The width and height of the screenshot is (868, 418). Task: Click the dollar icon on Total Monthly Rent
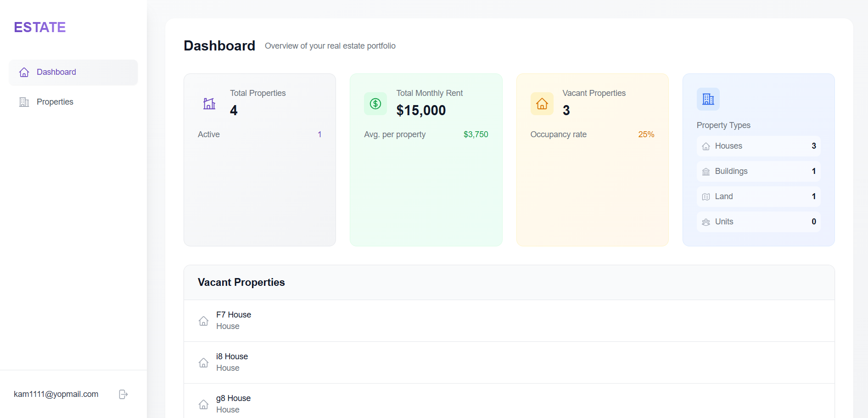click(x=375, y=104)
